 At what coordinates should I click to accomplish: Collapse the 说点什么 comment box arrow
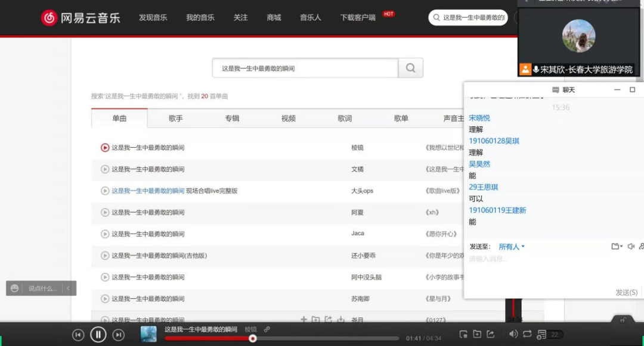click(x=68, y=288)
